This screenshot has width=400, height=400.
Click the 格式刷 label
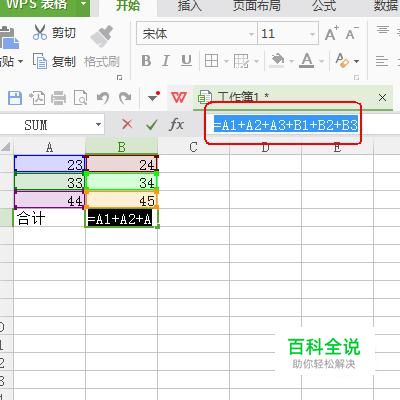(102, 61)
